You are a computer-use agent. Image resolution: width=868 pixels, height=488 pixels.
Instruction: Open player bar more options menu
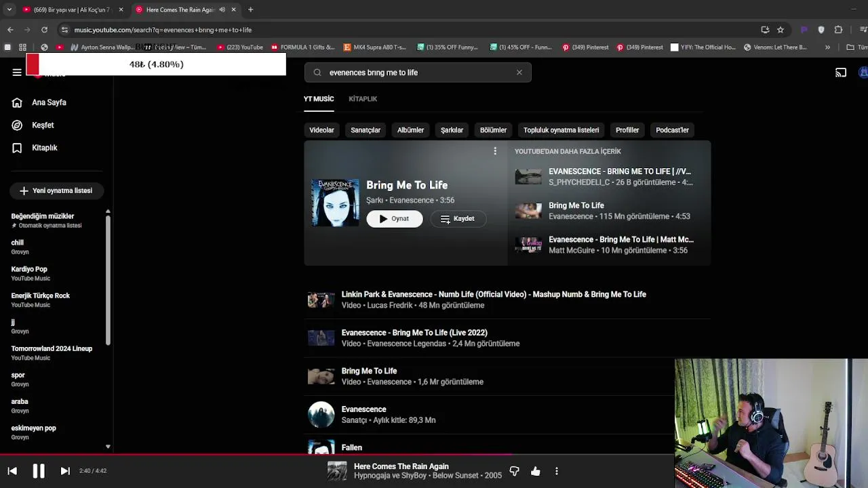click(557, 471)
